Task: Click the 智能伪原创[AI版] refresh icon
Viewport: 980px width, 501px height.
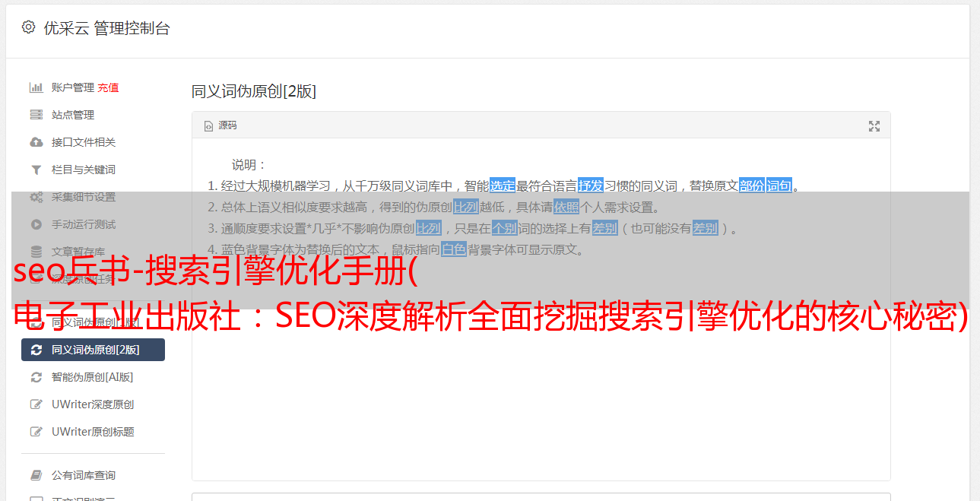Action: 36,377
